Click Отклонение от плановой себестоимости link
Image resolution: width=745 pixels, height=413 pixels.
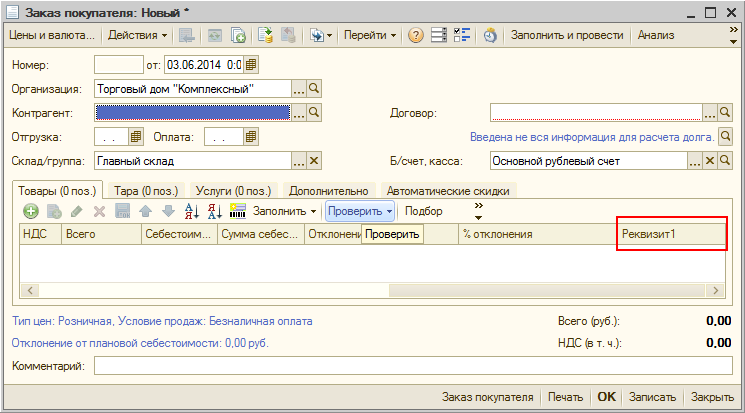(140, 343)
